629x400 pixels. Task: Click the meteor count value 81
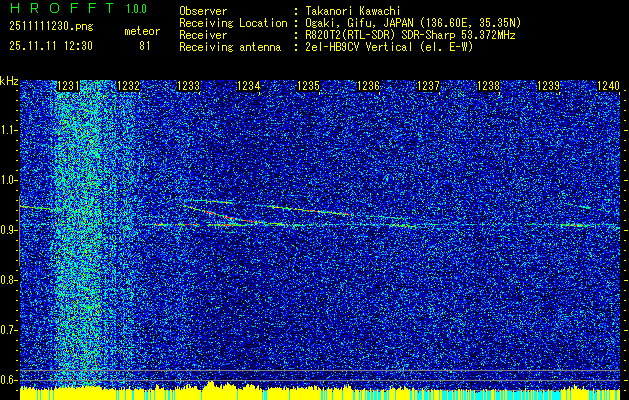click(145, 46)
